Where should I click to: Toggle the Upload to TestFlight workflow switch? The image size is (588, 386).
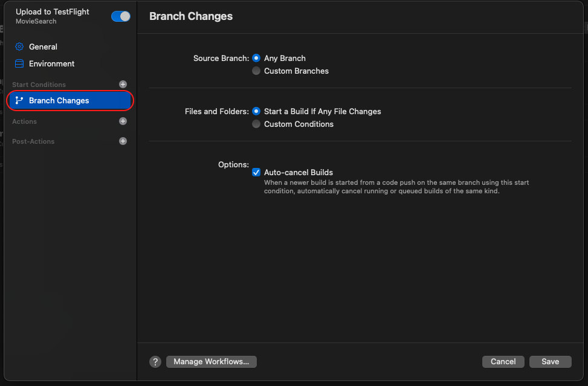point(121,16)
